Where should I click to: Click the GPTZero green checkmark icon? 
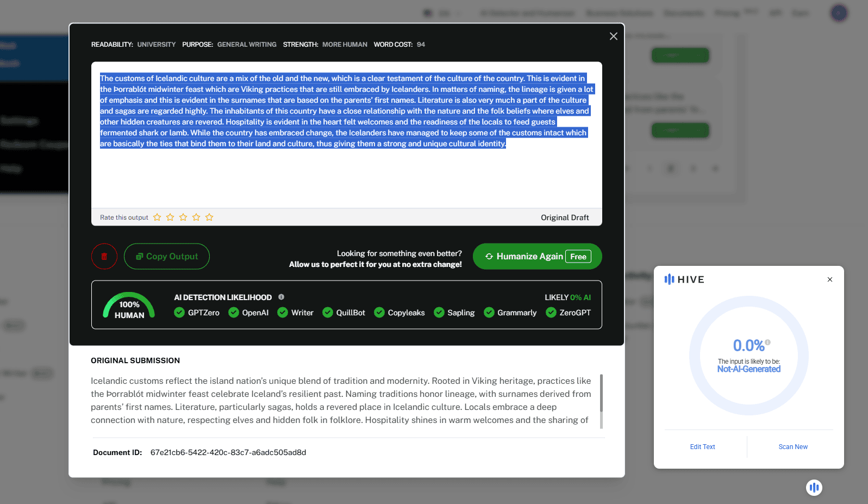click(x=179, y=313)
